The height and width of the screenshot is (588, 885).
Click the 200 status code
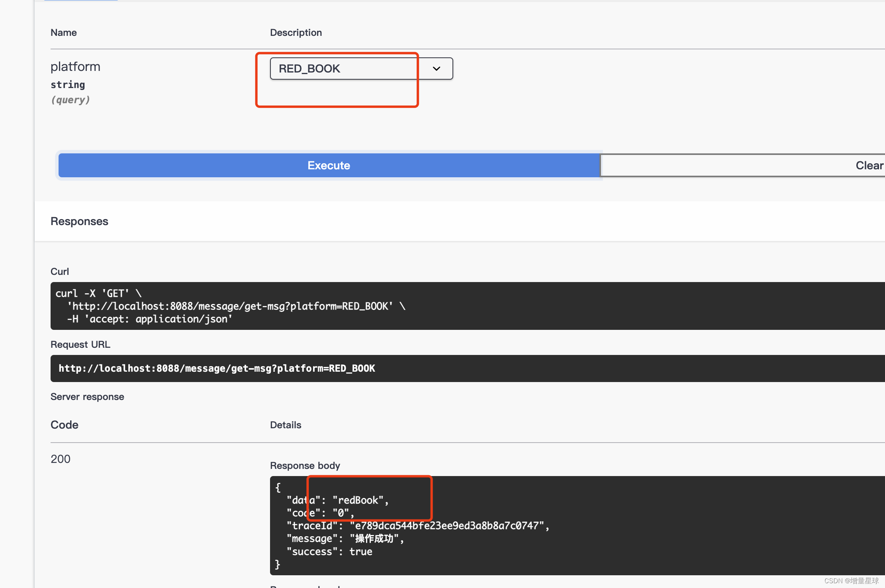click(61, 459)
